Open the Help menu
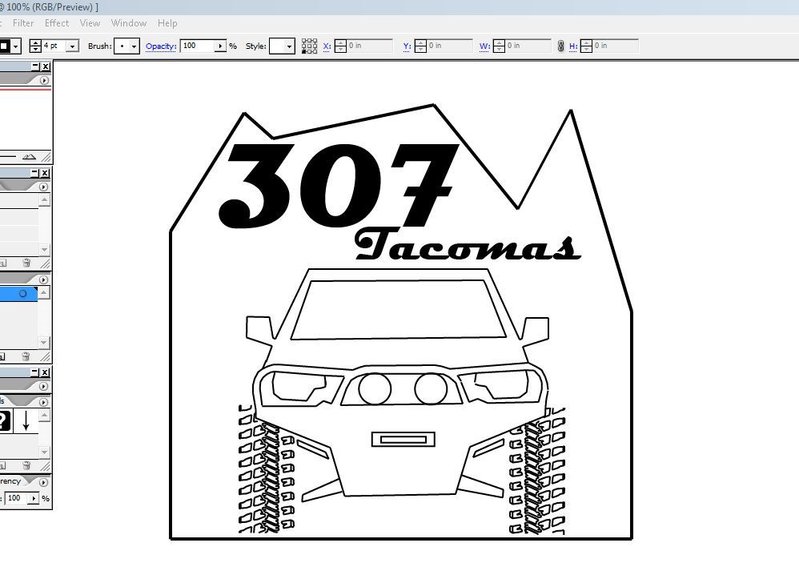 [167, 23]
